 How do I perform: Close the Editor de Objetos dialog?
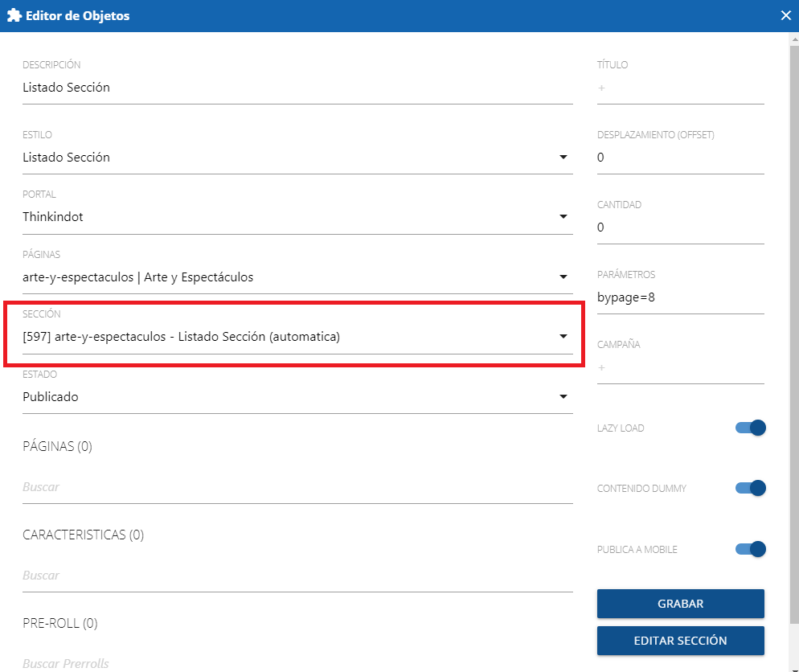785,15
